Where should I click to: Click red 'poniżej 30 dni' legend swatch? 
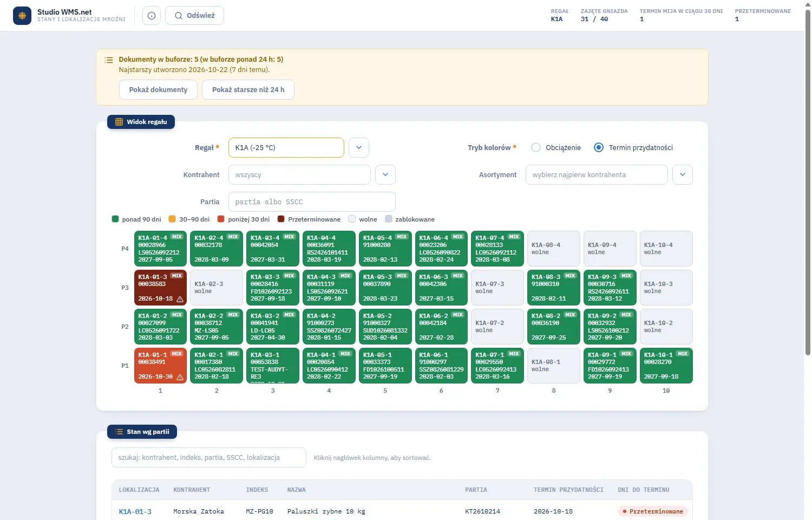221,219
